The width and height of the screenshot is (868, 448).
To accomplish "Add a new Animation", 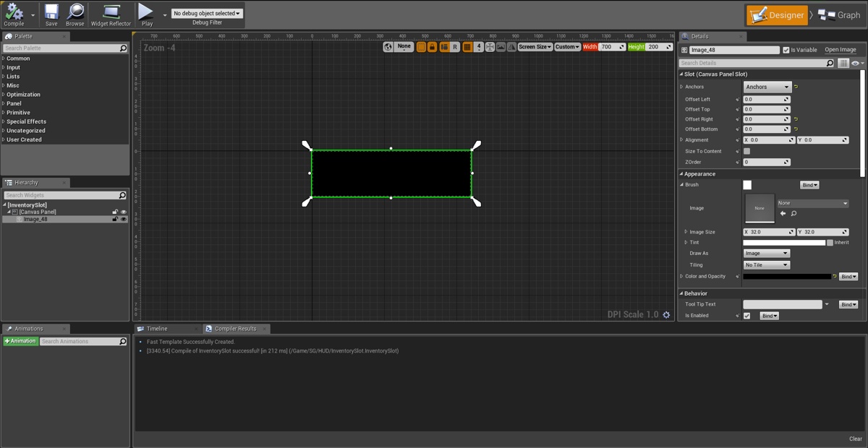I will (x=20, y=341).
